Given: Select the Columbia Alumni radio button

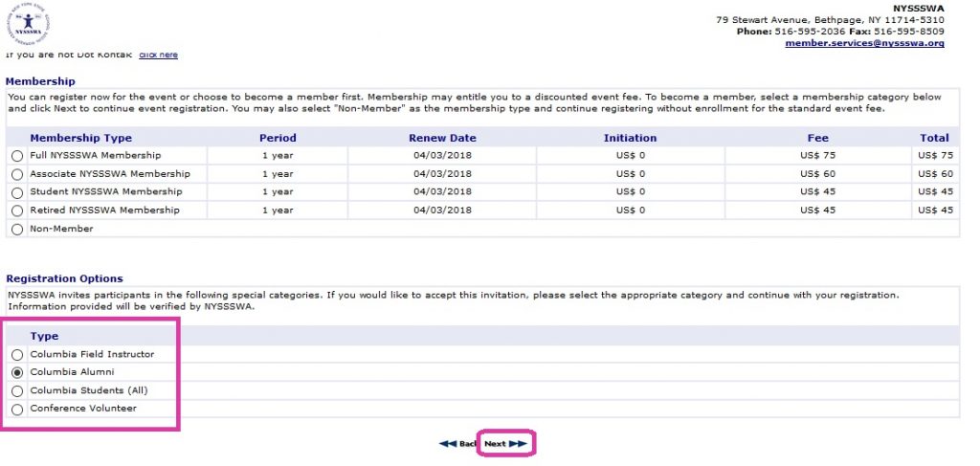Looking at the screenshot, I should coord(16,372).
